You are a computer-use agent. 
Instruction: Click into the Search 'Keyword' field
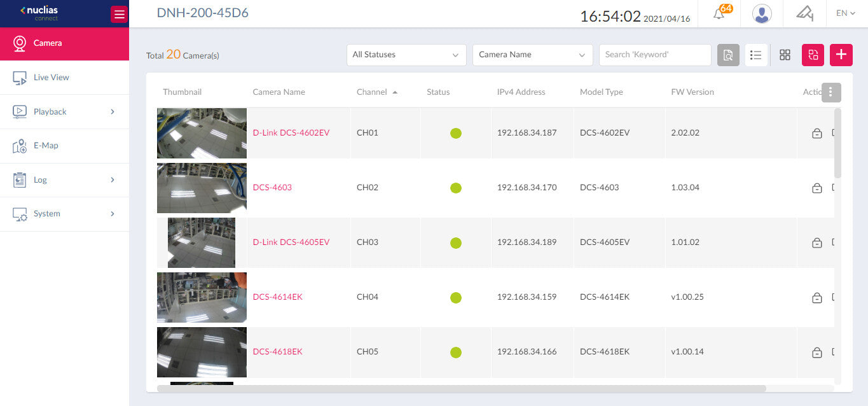pos(654,55)
